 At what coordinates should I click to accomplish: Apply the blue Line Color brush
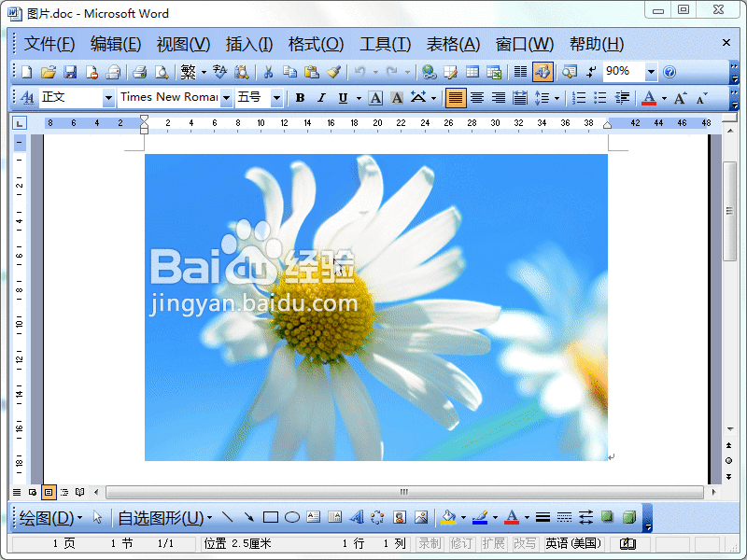[480, 517]
